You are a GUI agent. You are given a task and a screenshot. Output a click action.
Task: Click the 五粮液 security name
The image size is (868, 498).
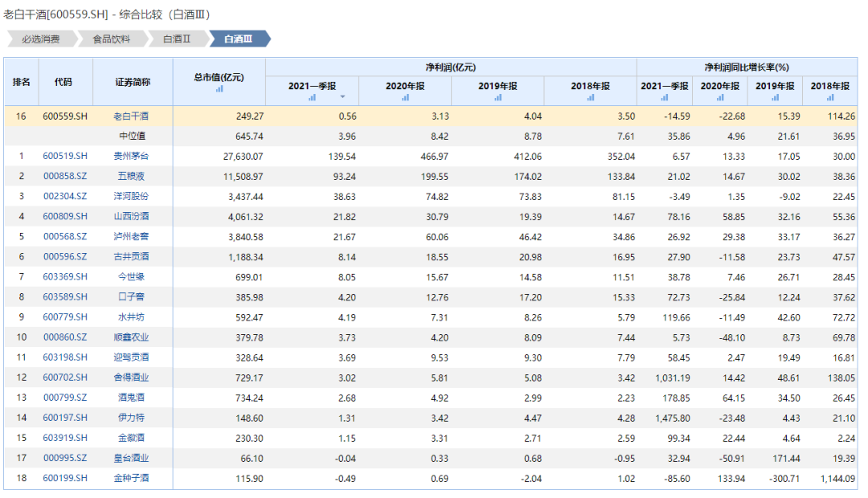(x=131, y=176)
